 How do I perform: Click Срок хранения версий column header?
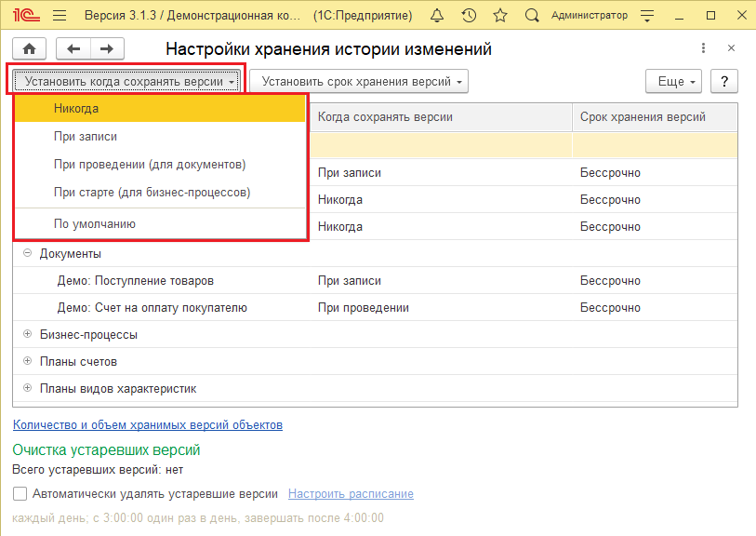pos(655,117)
